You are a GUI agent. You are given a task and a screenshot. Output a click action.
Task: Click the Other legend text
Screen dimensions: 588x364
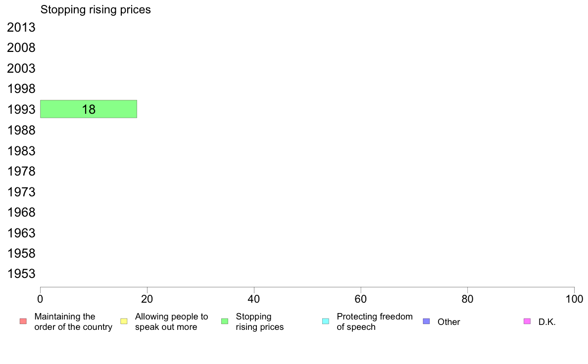pyautogui.click(x=449, y=322)
